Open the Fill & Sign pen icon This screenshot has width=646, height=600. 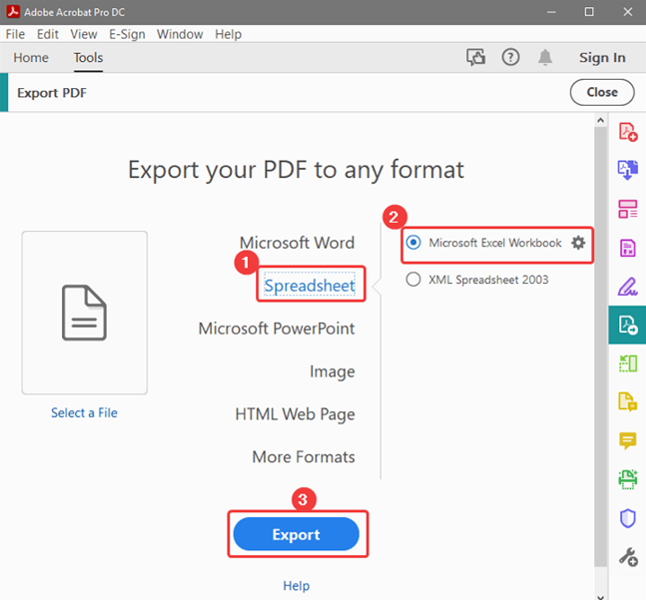(628, 286)
